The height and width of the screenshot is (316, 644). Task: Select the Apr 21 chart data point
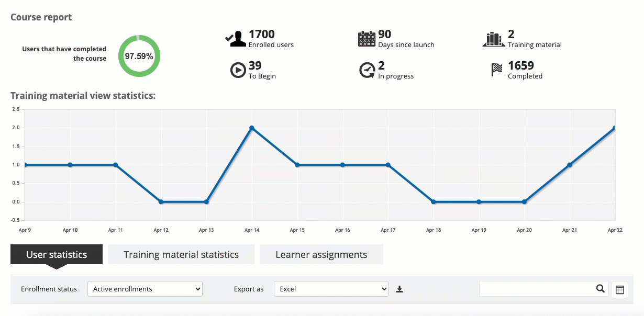(x=570, y=165)
